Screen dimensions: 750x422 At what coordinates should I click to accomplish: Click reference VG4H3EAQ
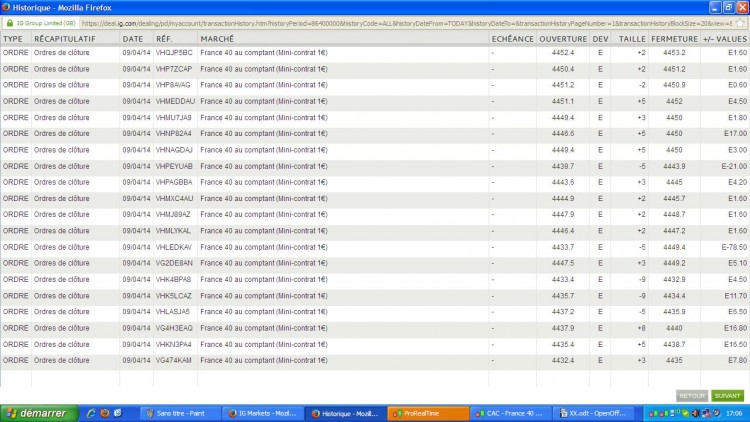(x=174, y=328)
